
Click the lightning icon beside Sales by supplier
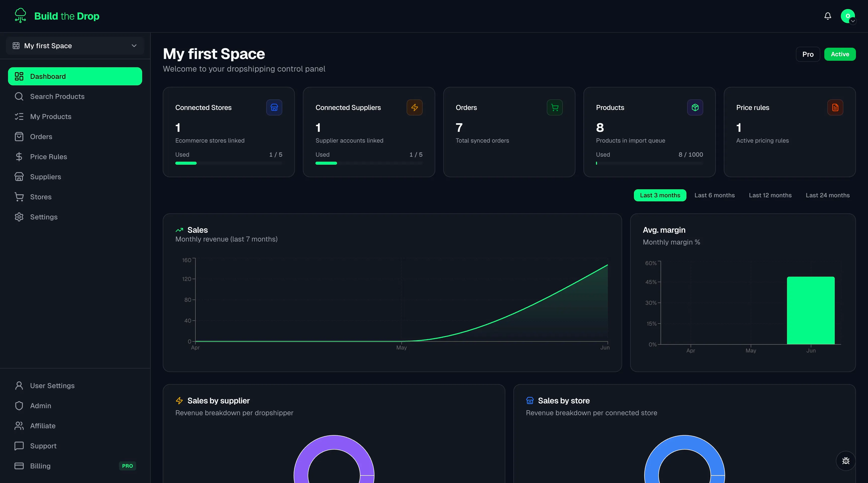179,400
